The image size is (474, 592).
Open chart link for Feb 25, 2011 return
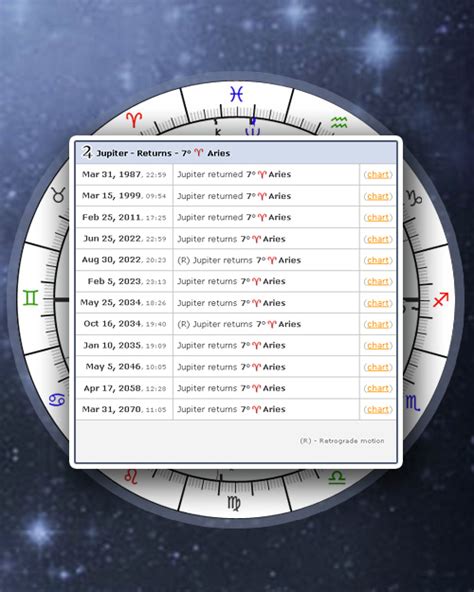click(x=378, y=217)
